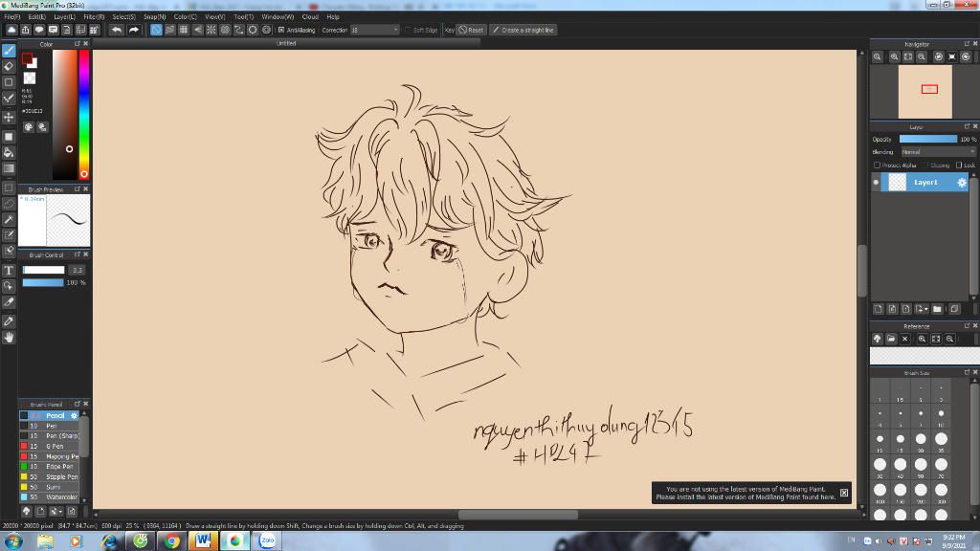Toggle Layer1 visibility dot
The image size is (980, 551).
click(x=876, y=183)
